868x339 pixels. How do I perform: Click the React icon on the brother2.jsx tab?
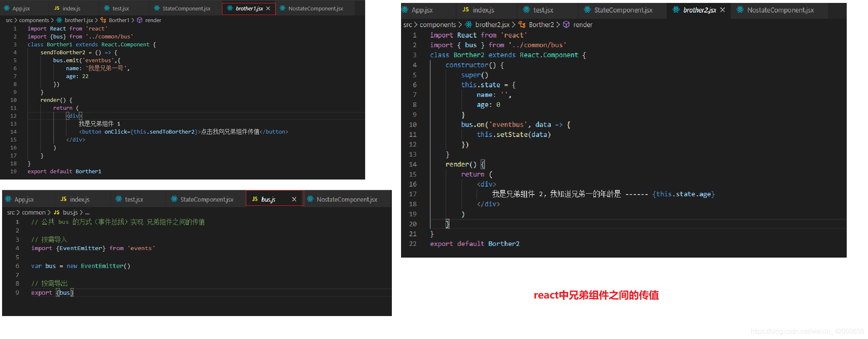click(x=676, y=10)
